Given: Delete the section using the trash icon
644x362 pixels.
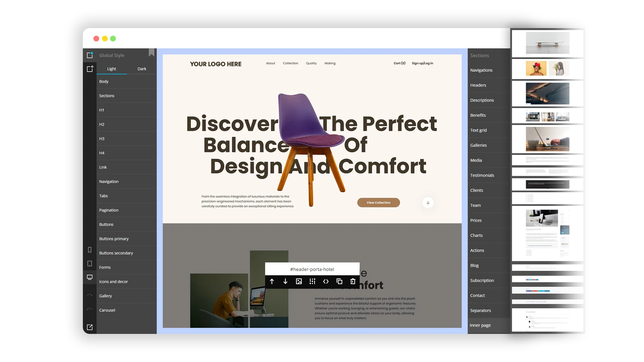Looking at the screenshot, I should pos(352,281).
